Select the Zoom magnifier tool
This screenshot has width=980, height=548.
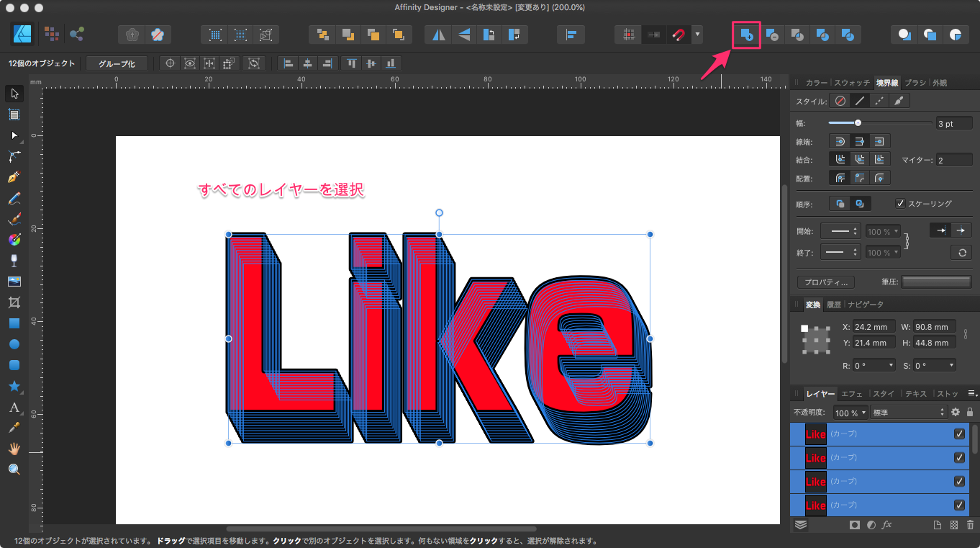(14, 470)
